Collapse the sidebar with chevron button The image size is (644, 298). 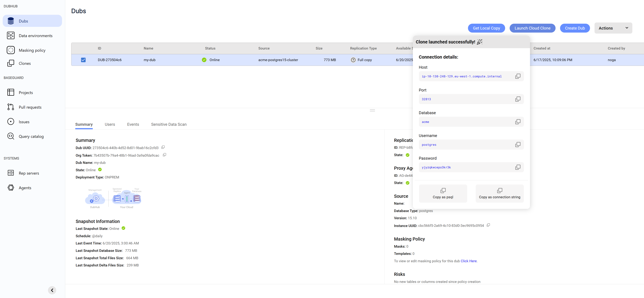click(x=52, y=290)
